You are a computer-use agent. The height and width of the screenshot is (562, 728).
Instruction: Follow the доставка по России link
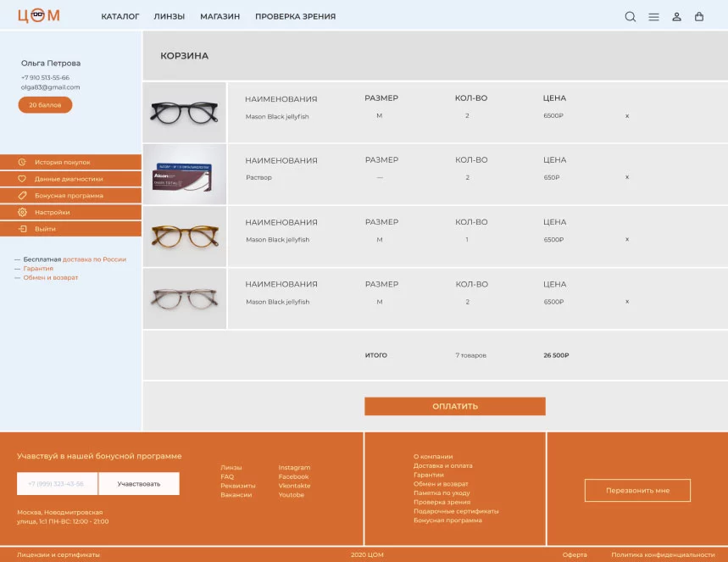click(94, 259)
